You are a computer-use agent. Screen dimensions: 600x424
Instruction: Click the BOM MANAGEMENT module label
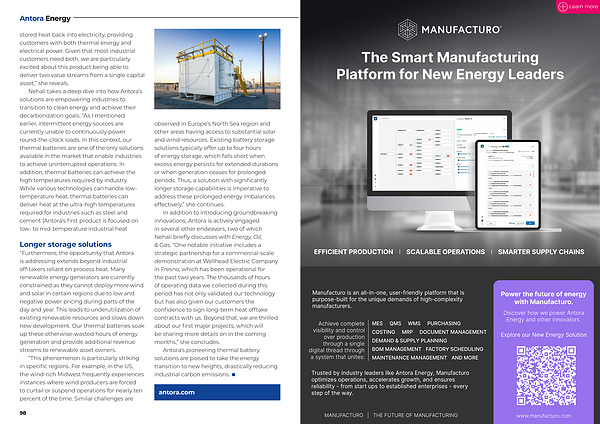pyautogui.click(x=396, y=349)
